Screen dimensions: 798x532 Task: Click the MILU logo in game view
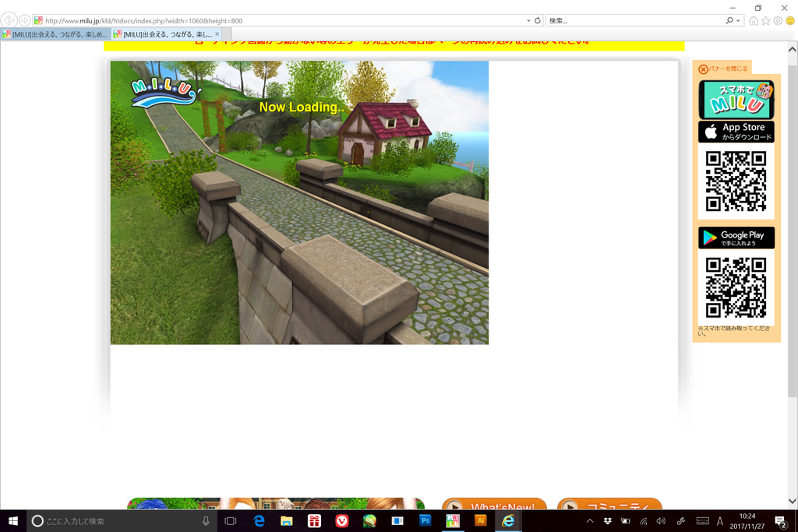162,93
